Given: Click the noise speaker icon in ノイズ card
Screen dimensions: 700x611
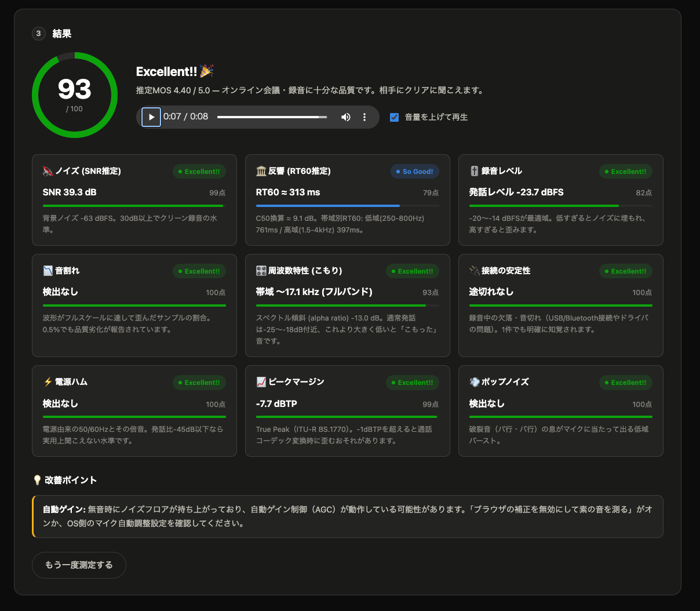Looking at the screenshot, I should point(48,171).
